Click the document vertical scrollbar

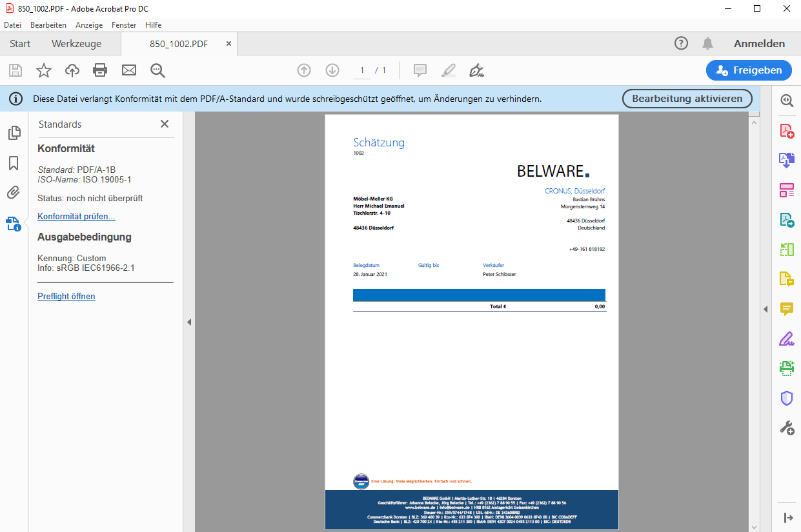(753, 322)
